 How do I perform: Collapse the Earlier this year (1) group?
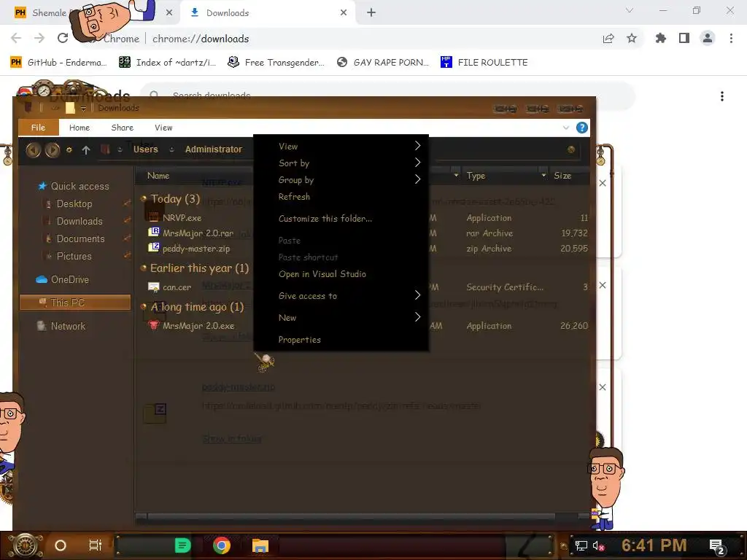click(x=144, y=268)
